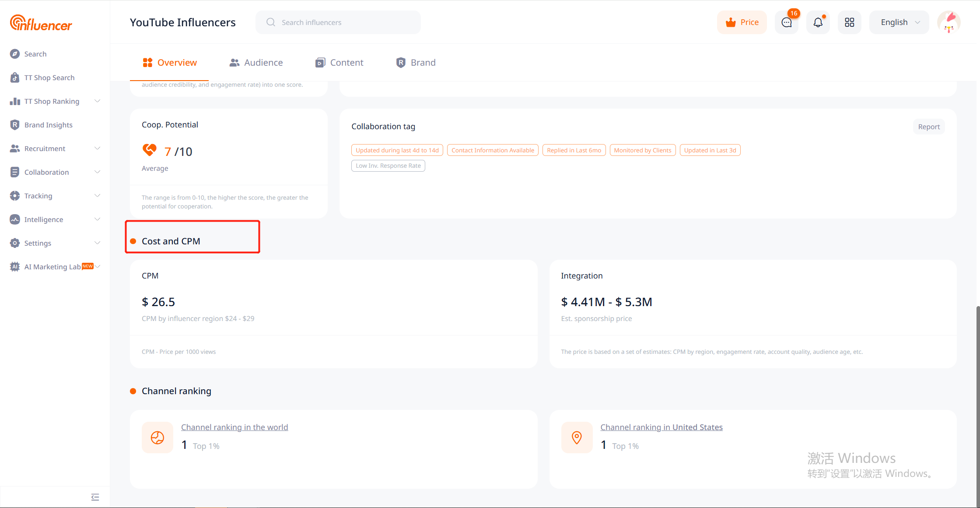Click the Price button

pos(742,22)
